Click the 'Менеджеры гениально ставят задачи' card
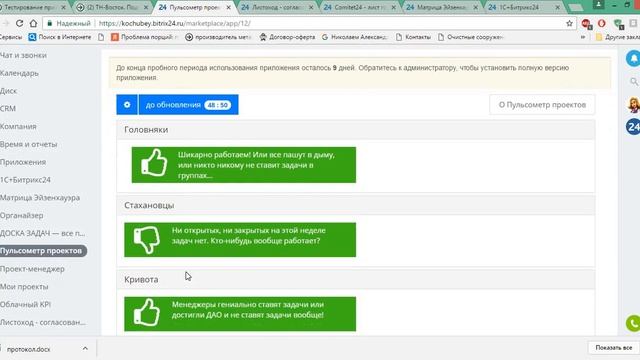 (240, 313)
